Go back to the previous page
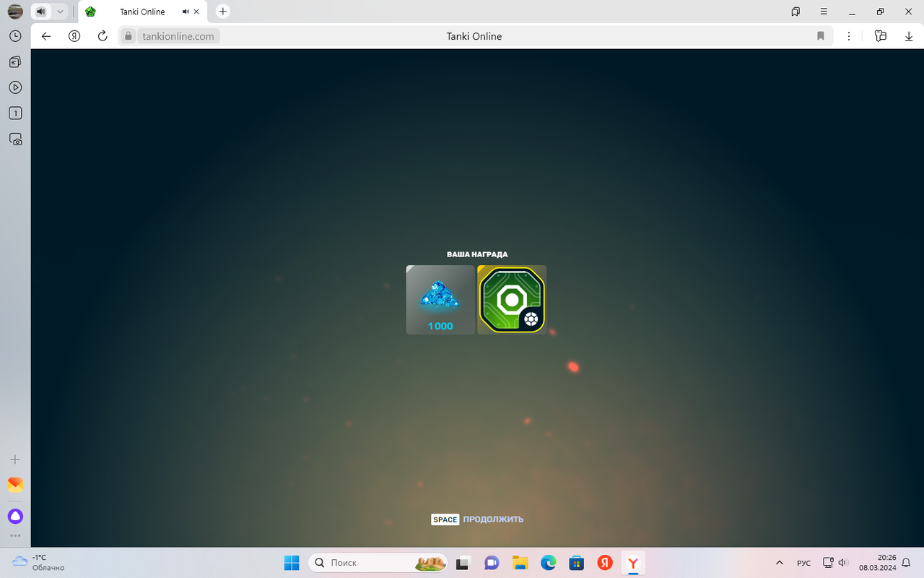The image size is (924, 578). 46,36
